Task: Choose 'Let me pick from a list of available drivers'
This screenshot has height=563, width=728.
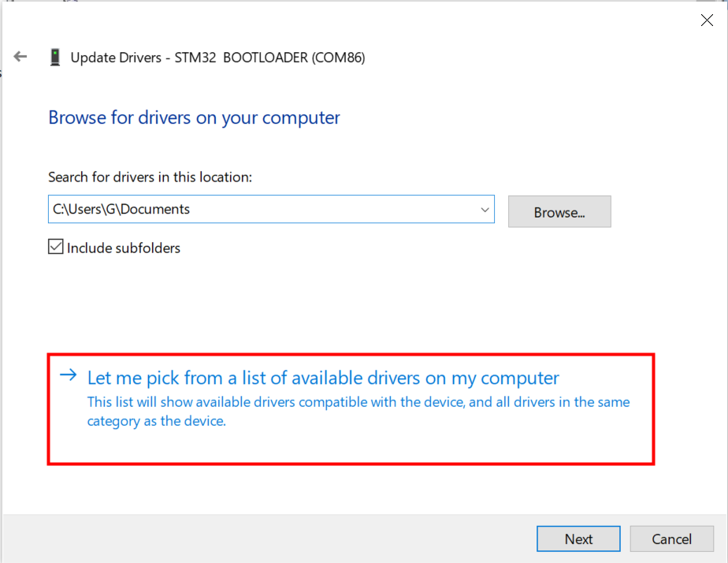Action: pyautogui.click(x=323, y=378)
